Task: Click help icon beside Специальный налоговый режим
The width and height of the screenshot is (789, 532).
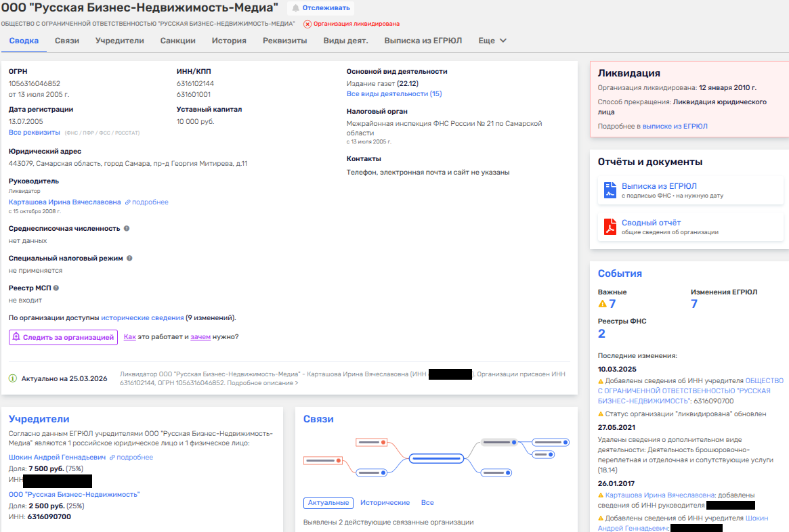Action: (129, 259)
